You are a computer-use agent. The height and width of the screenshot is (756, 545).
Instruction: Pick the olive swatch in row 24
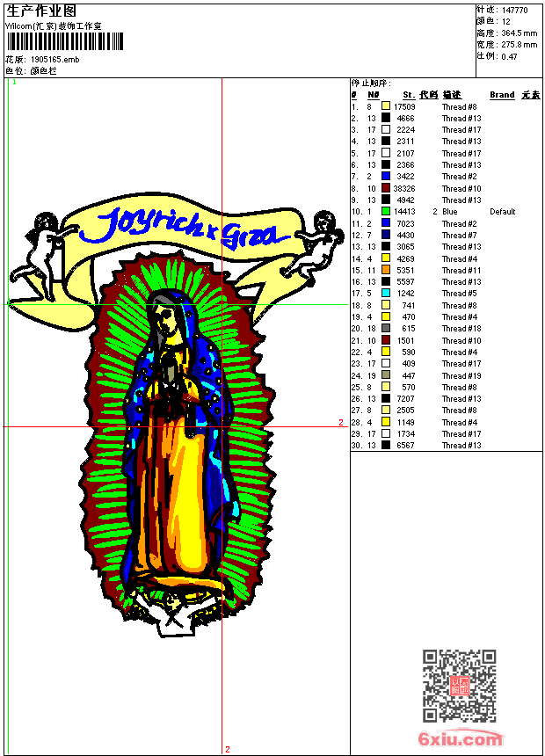pos(386,375)
